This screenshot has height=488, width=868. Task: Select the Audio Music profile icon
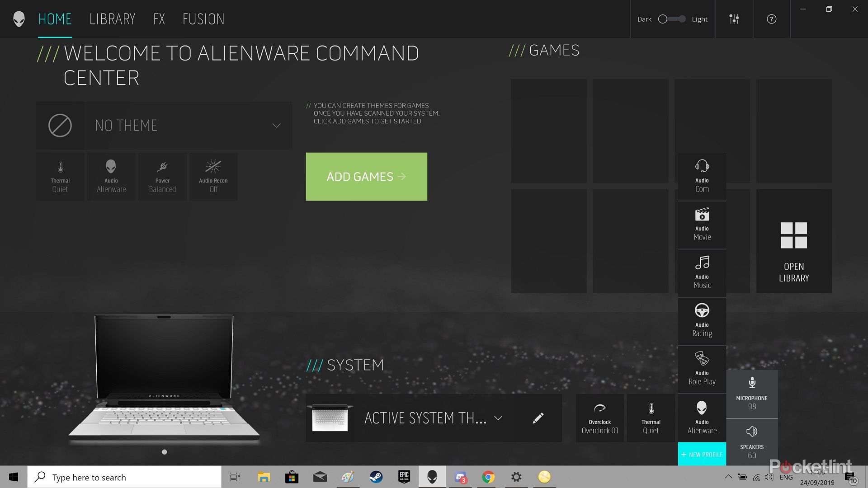(702, 272)
